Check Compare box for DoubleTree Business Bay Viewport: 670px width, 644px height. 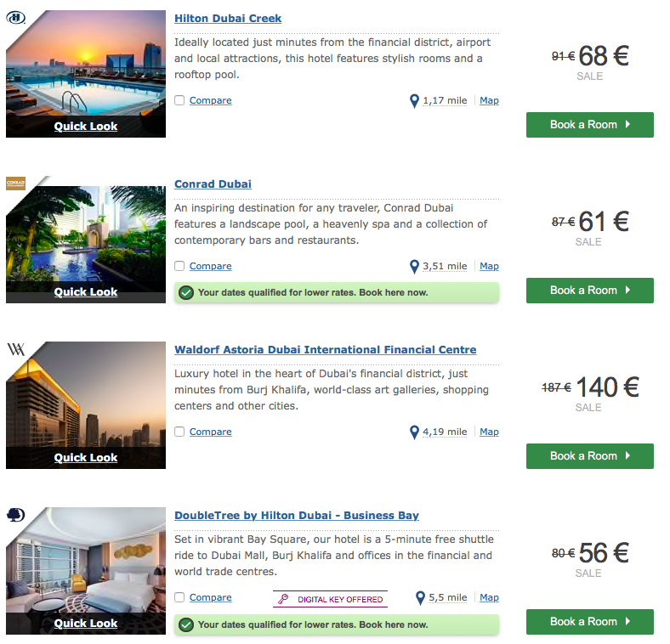pyautogui.click(x=179, y=597)
